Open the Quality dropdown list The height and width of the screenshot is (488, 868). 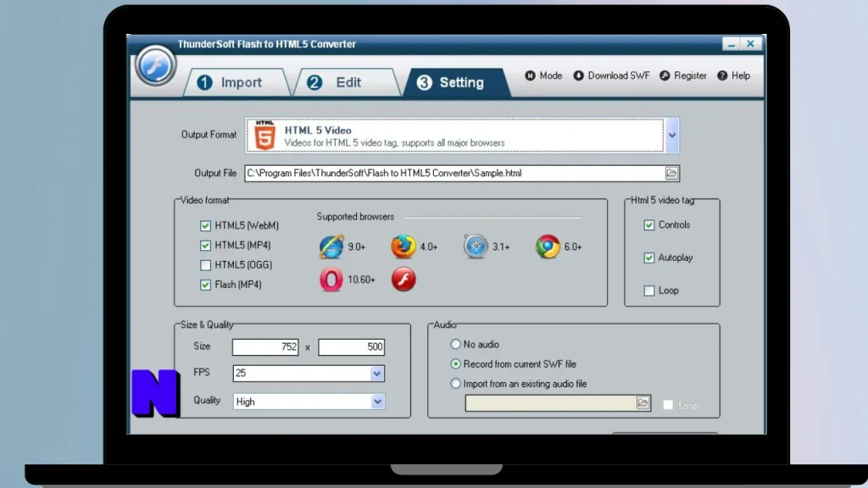click(377, 402)
